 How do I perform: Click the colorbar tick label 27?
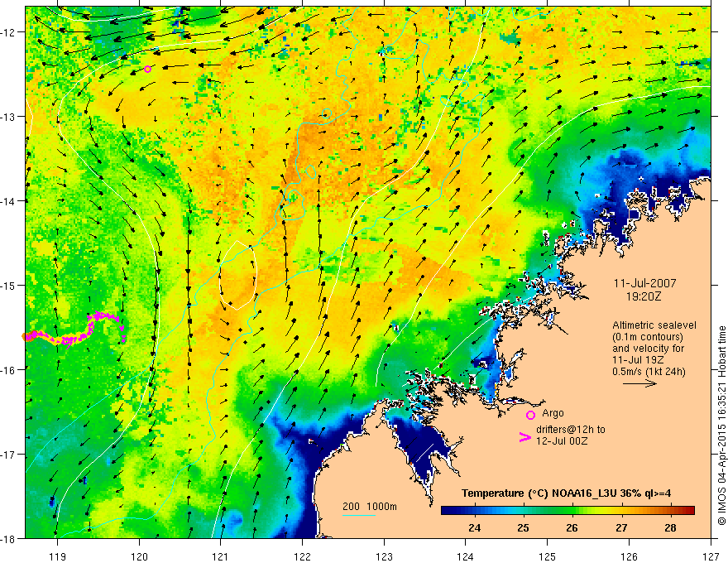pos(621,527)
